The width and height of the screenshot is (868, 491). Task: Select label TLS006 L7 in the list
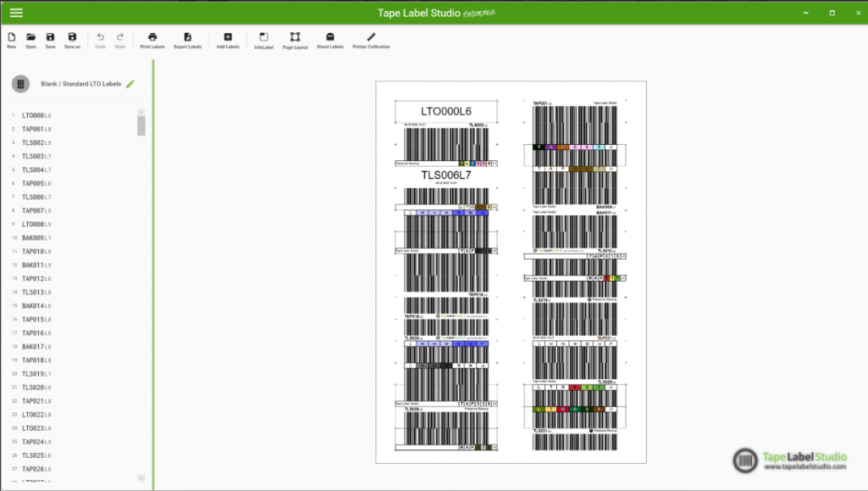coord(36,197)
